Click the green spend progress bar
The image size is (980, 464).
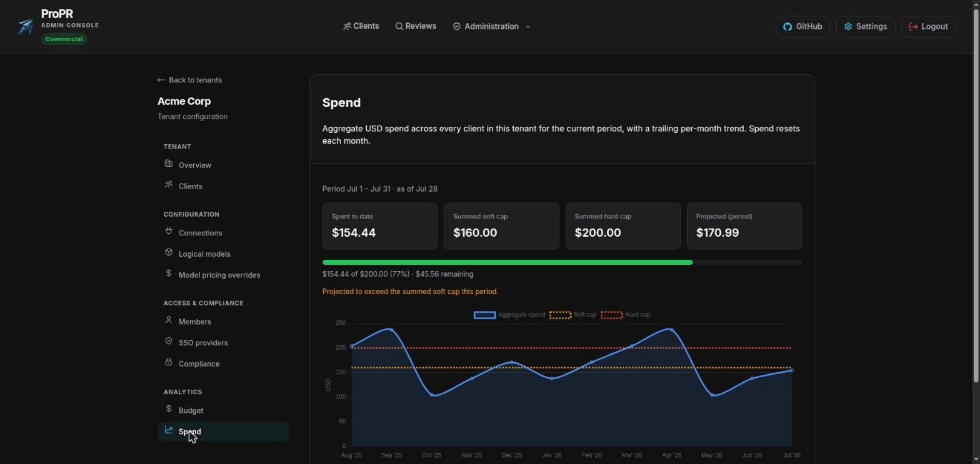[x=507, y=262]
